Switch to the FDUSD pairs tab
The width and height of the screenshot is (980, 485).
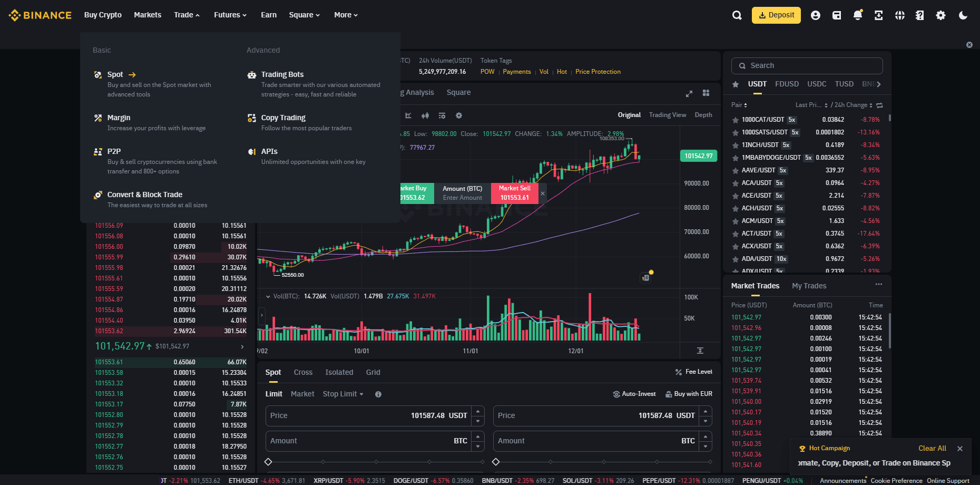coord(787,84)
